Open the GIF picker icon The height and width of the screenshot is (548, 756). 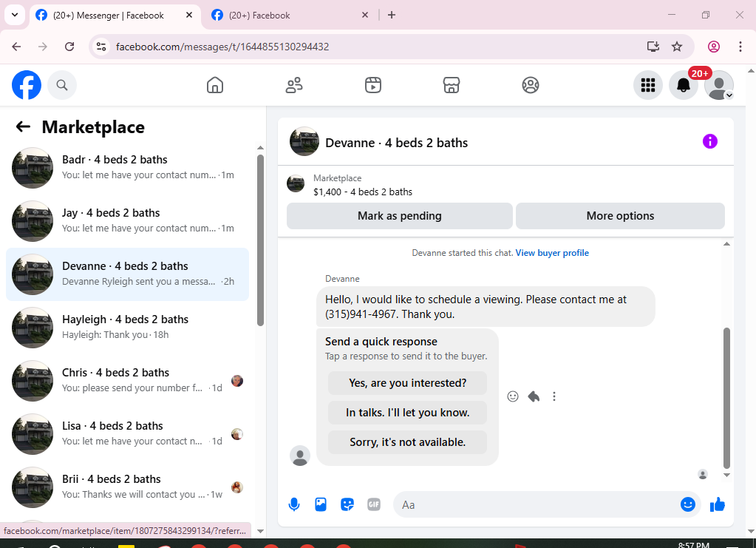pyautogui.click(x=374, y=504)
